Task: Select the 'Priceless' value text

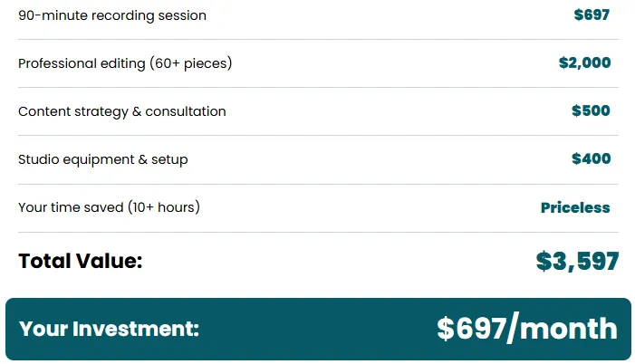Action: click(x=575, y=207)
